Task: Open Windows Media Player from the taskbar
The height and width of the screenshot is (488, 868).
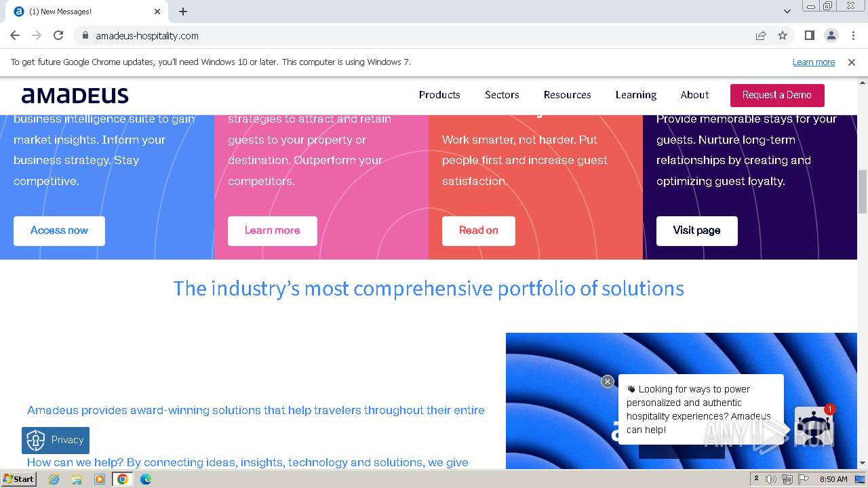Action: point(100,479)
